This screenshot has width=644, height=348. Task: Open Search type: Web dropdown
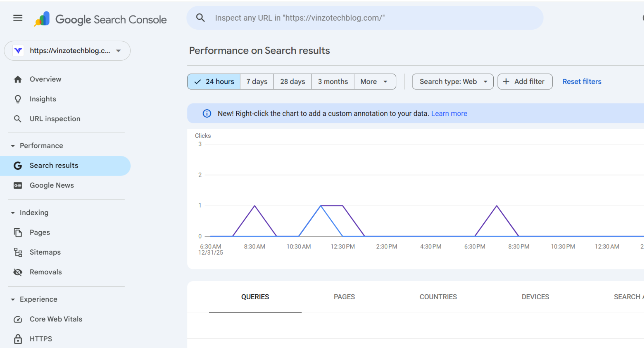click(452, 82)
